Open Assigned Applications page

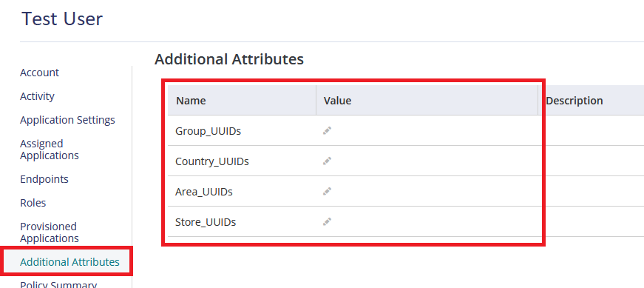pyautogui.click(x=50, y=150)
